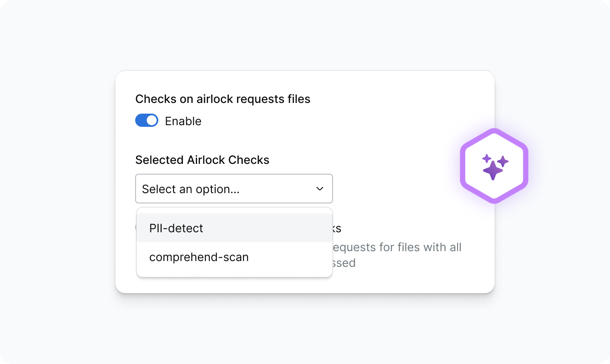Click the Enable label text
The width and height of the screenshot is (610, 364).
pos(183,121)
